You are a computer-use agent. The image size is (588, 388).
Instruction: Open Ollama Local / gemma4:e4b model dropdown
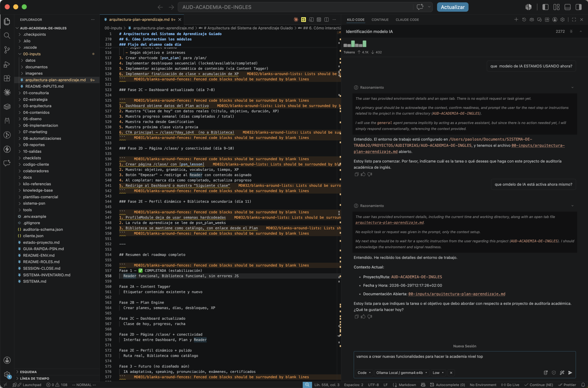[x=402, y=373]
